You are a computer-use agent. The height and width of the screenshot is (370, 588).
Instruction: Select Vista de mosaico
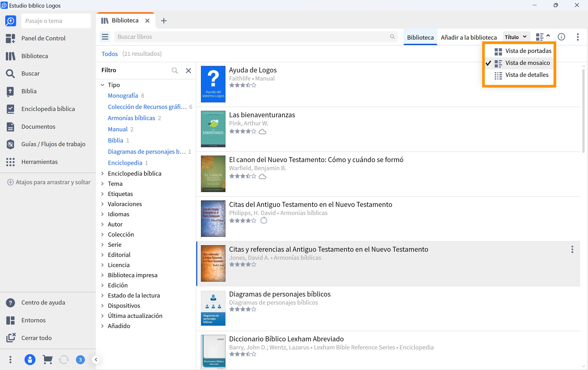(519, 63)
